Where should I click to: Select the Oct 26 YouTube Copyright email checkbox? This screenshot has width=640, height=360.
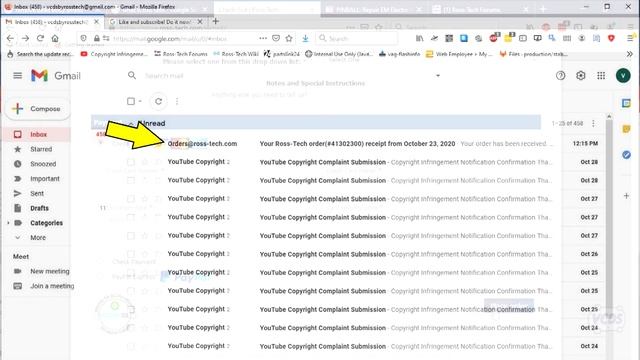click(x=131, y=254)
